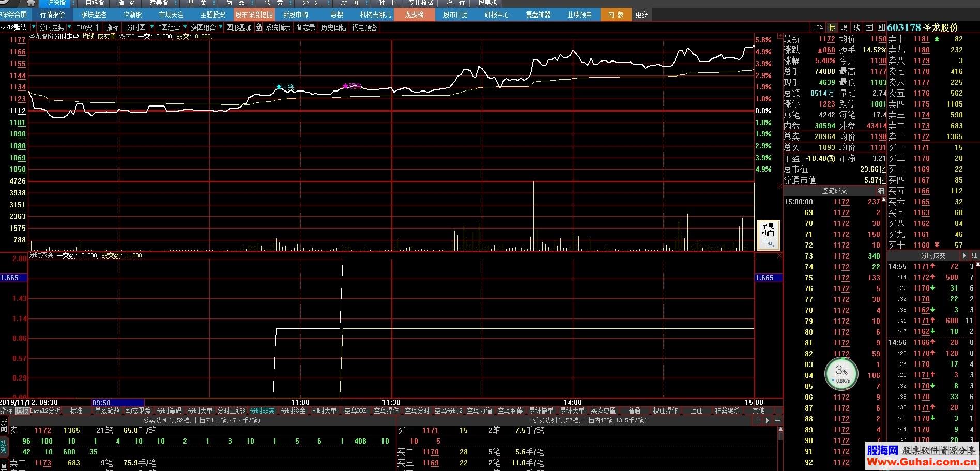Open the F10资料 button
Screen dimensions: 980x471
[x=87, y=27]
